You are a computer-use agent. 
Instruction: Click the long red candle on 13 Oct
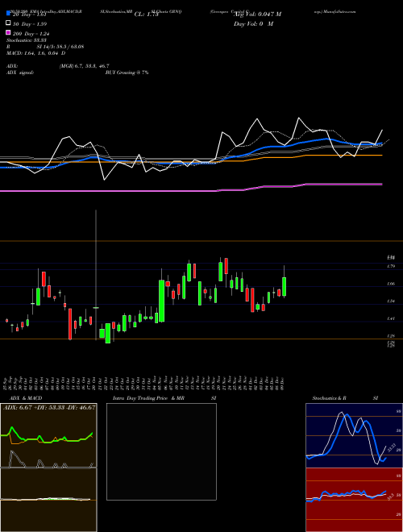pos(70,324)
